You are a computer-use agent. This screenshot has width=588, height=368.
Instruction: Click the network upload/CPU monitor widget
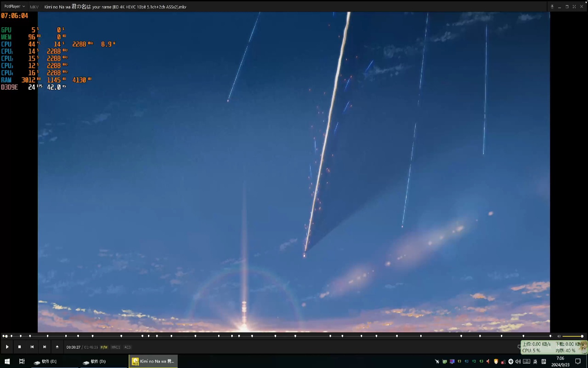[x=554, y=347]
